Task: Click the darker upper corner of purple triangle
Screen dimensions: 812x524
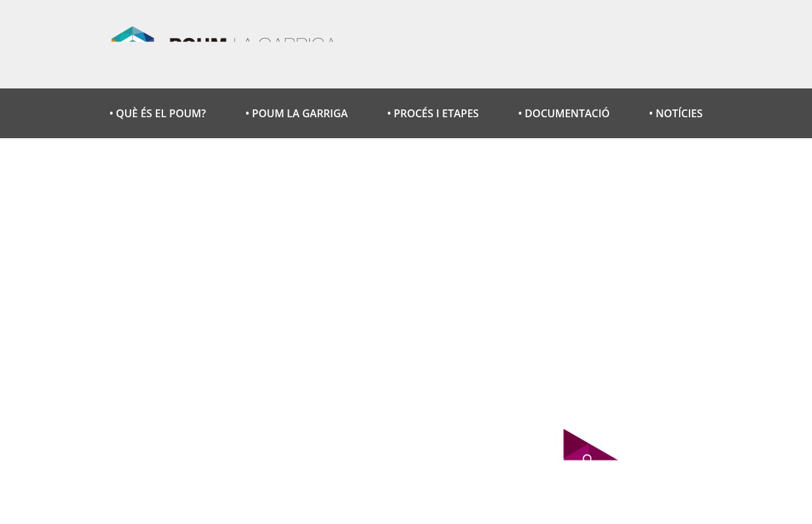Action: point(571,440)
